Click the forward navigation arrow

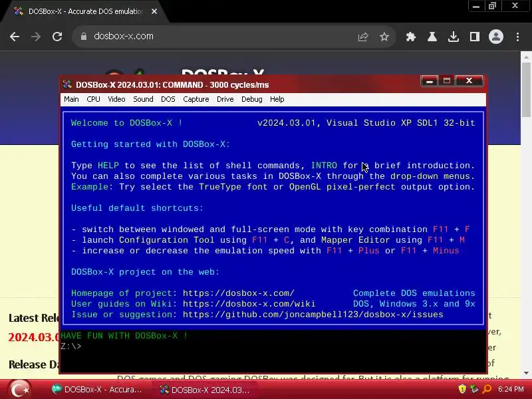36,37
